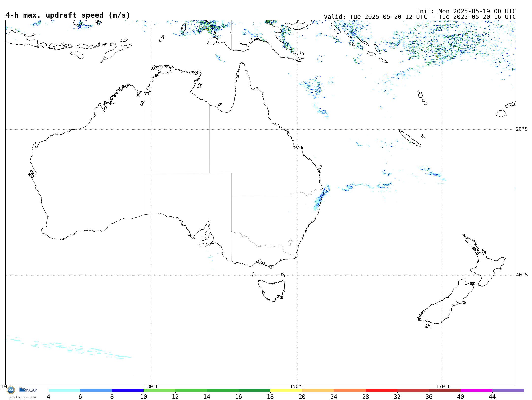Click the light orange 20-24 color swatch
The width and height of the screenshot is (532, 400).
318,390
